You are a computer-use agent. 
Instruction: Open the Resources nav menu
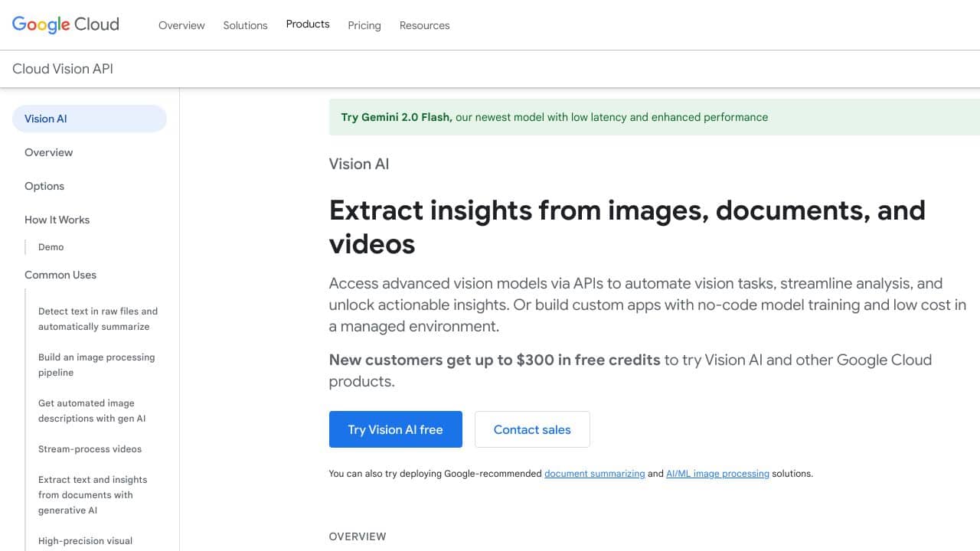(424, 25)
